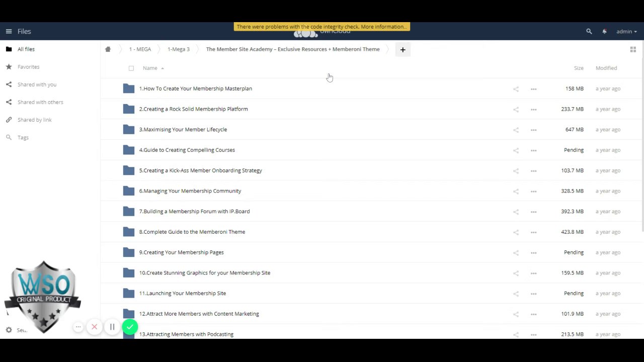Share folder 11.Launching Your Membership Site
Image resolution: width=644 pixels, height=362 pixels.
[516, 294]
